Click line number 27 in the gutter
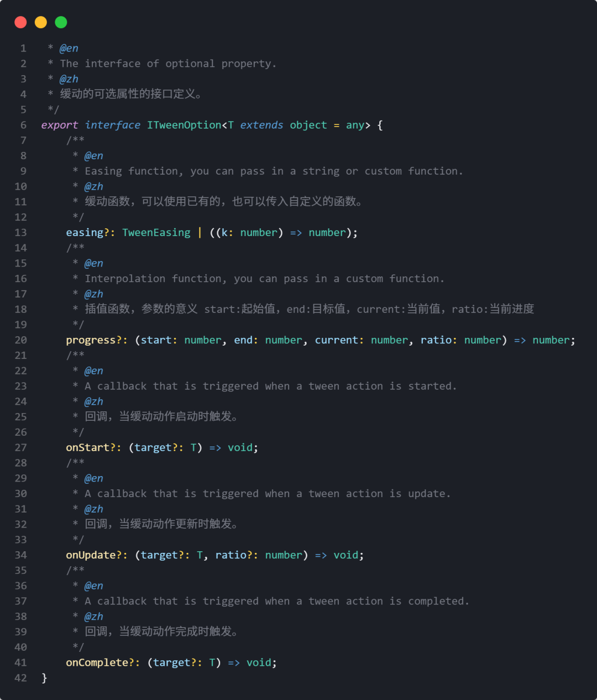 click(20, 447)
